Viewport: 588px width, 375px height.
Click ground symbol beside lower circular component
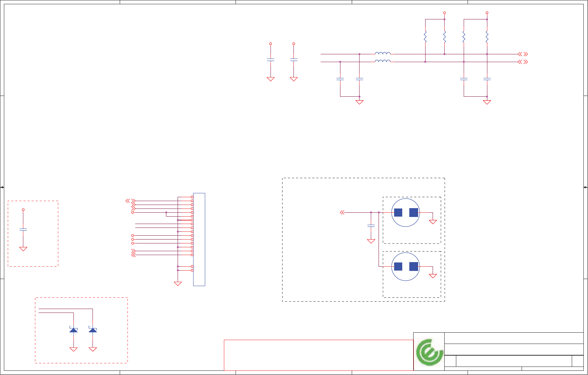(433, 276)
